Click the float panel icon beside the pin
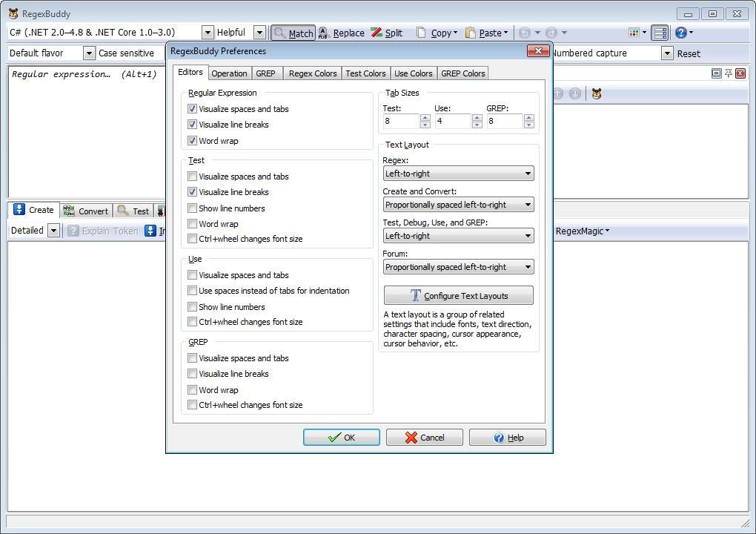The height and width of the screenshot is (534, 756). (x=717, y=73)
